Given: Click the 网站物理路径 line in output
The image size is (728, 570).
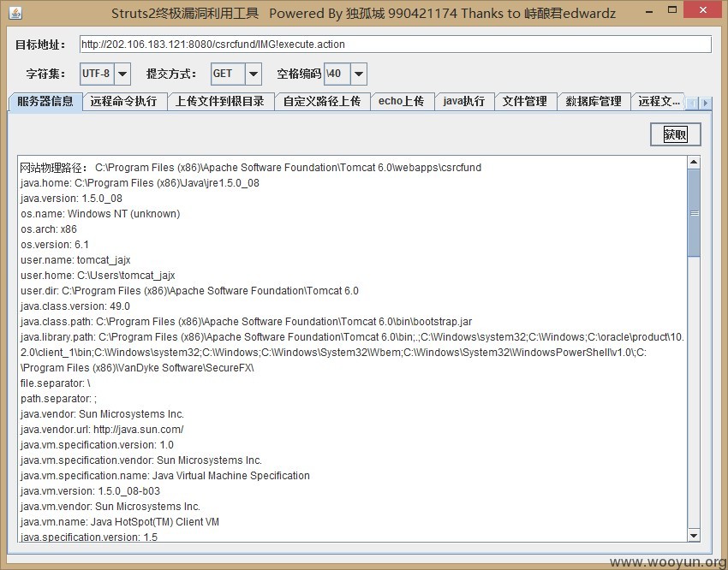Looking at the screenshot, I should coord(251,168).
